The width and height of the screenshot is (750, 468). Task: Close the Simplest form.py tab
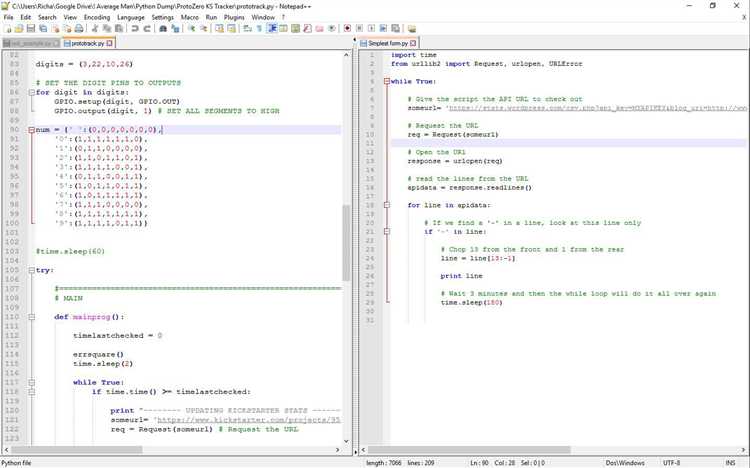click(x=413, y=43)
